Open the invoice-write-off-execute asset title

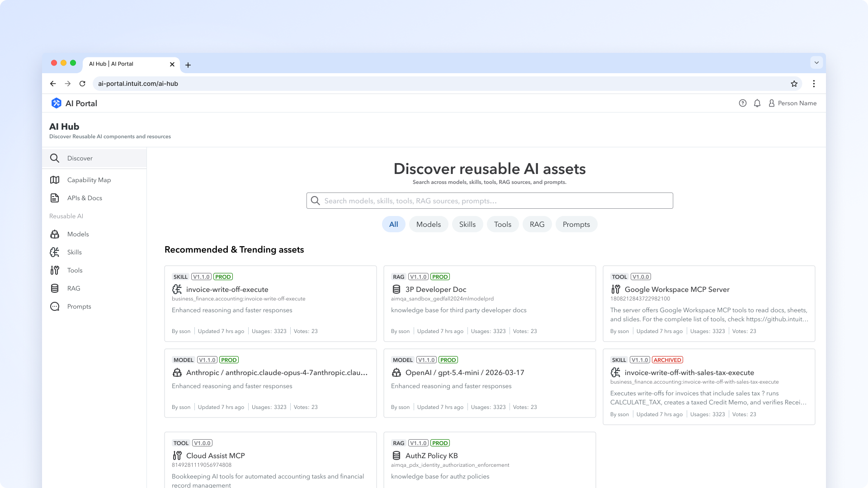point(227,289)
